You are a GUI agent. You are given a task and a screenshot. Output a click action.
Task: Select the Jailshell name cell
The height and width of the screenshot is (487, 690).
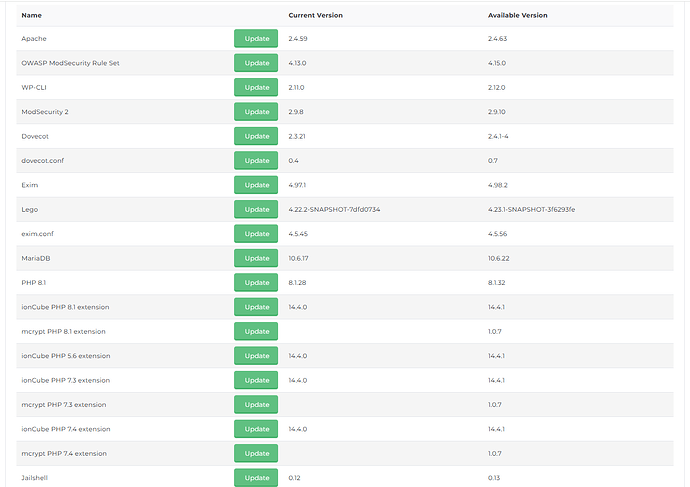(x=34, y=478)
